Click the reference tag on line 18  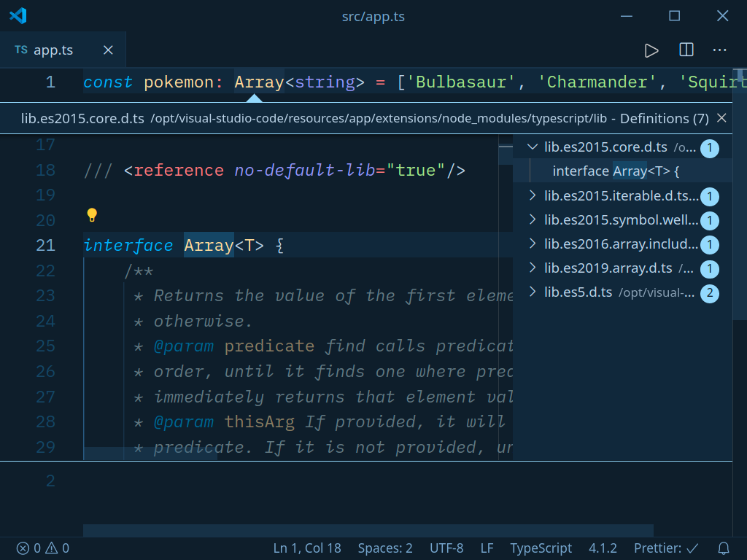(295, 170)
